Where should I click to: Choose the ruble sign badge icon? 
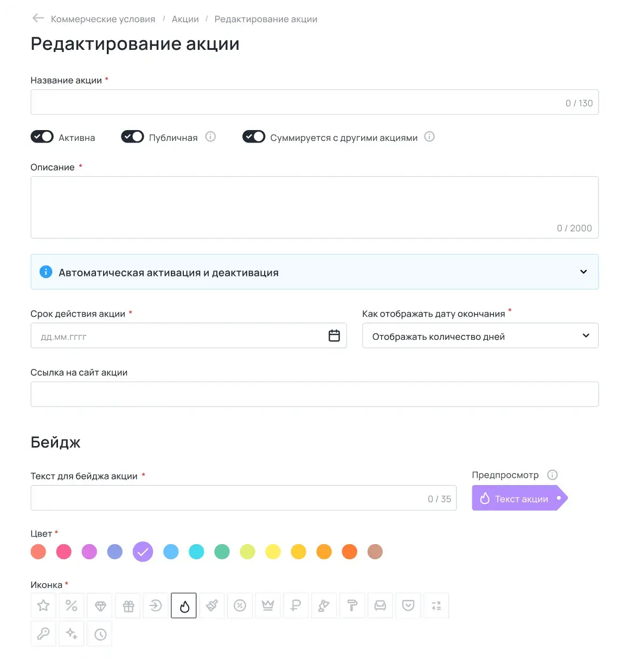click(296, 605)
